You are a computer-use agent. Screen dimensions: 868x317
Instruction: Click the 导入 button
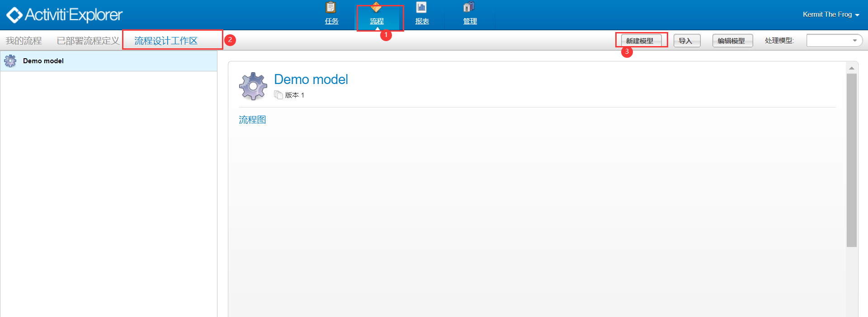coord(687,41)
